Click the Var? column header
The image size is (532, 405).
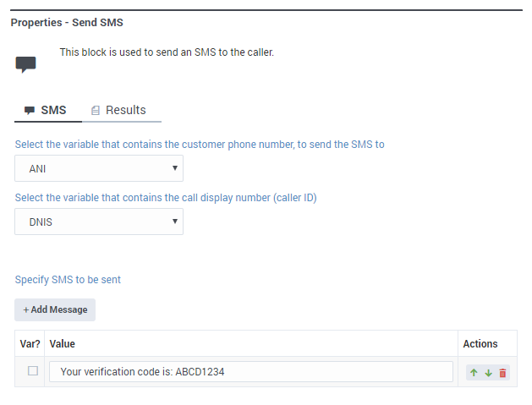(x=30, y=343)
